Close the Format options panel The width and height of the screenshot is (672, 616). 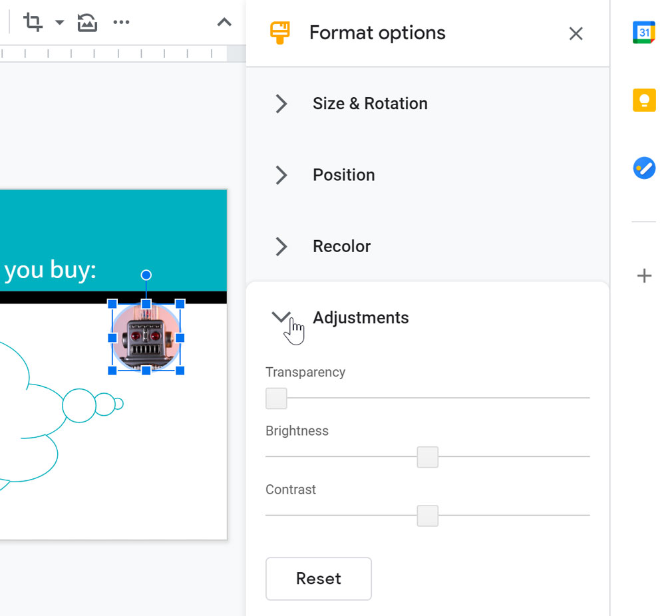[576, 33]
